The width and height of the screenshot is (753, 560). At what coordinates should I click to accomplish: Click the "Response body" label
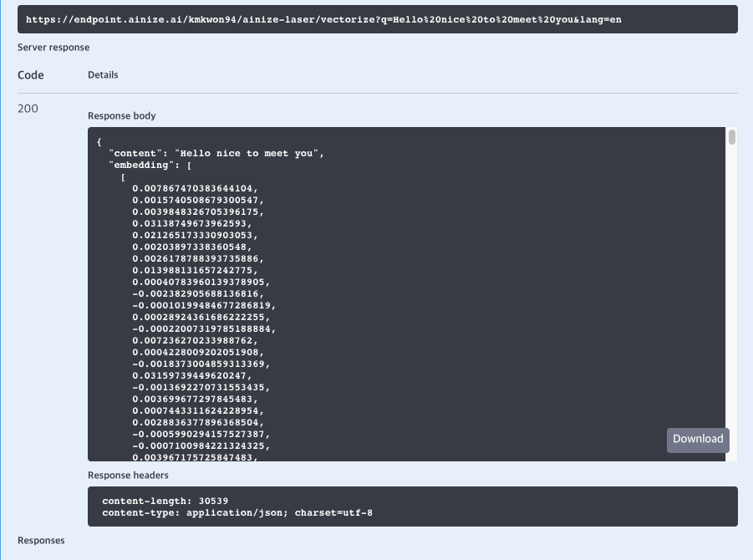tap(121, 115)
